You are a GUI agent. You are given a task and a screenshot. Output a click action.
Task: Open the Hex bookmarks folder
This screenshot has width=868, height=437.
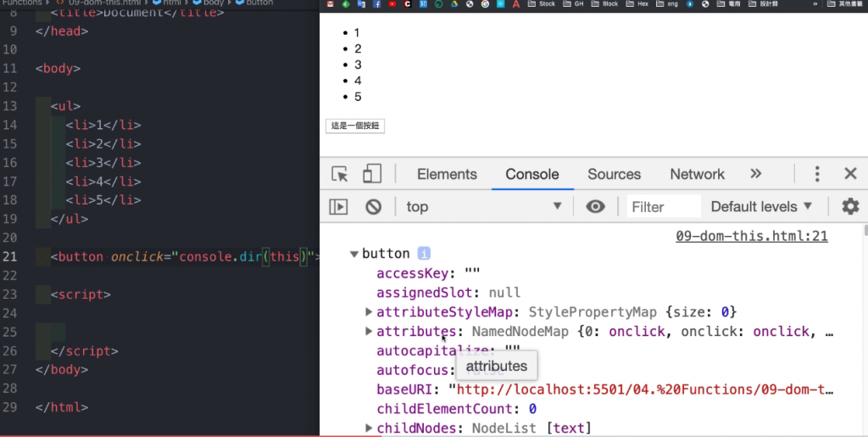(637, 4)
